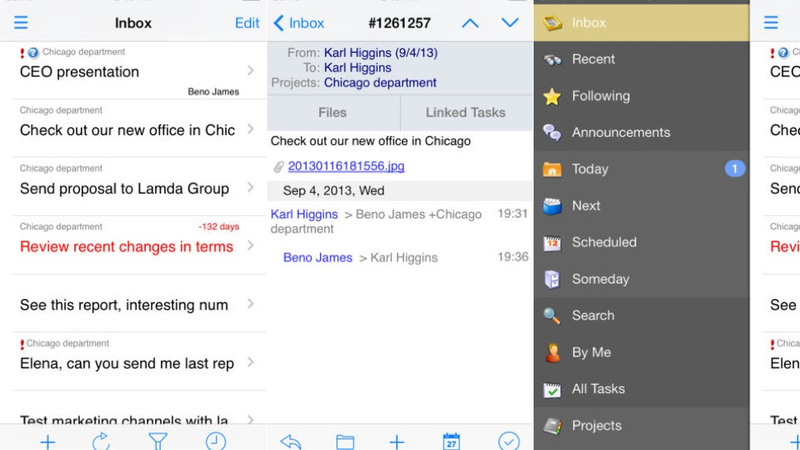Click the paperclip attachment icon
800x450 pixels.
tap(278, 167)
